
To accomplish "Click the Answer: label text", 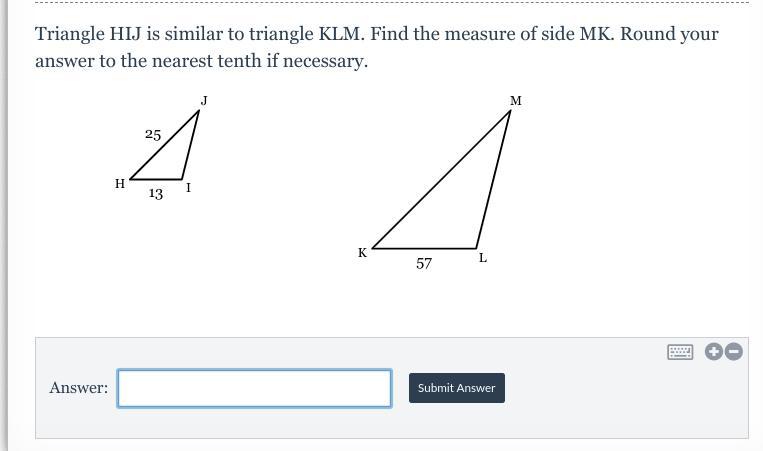I will tap(79, 388).
